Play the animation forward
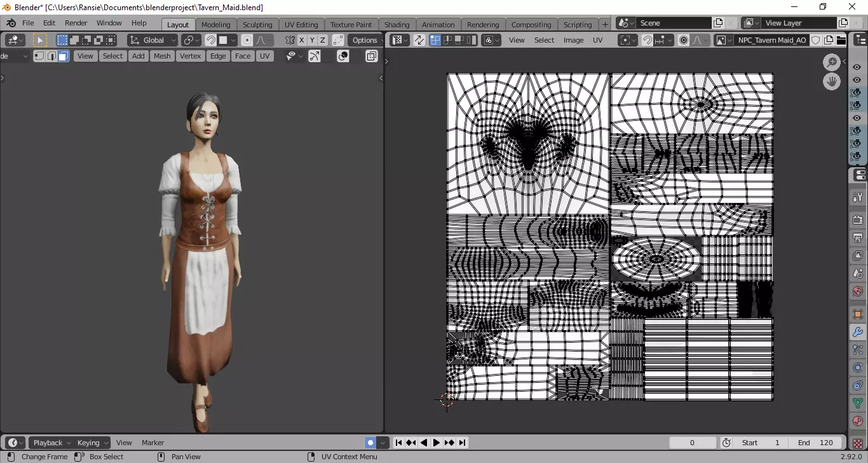Image resolution: width=868 pixels, height=463 pixels. 437,443
